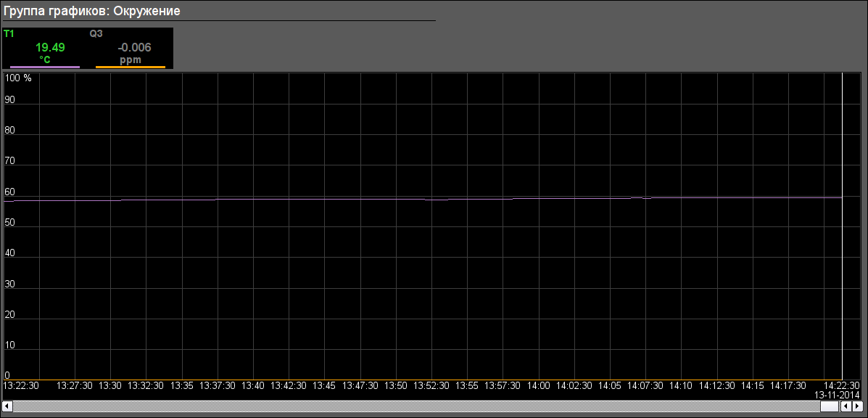The image size is (868, 418).
Task: Click the purple T1 trend line in chart
Action: coord(423,199)
